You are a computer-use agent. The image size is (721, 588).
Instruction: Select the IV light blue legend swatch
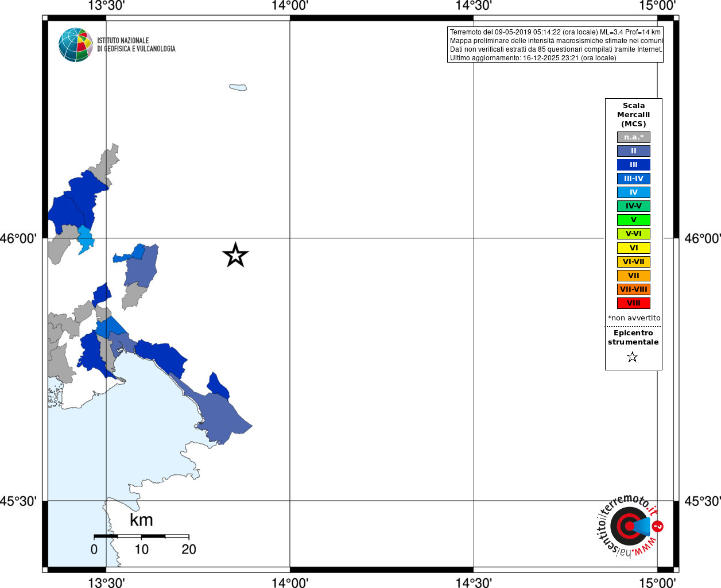pos(634,192)
